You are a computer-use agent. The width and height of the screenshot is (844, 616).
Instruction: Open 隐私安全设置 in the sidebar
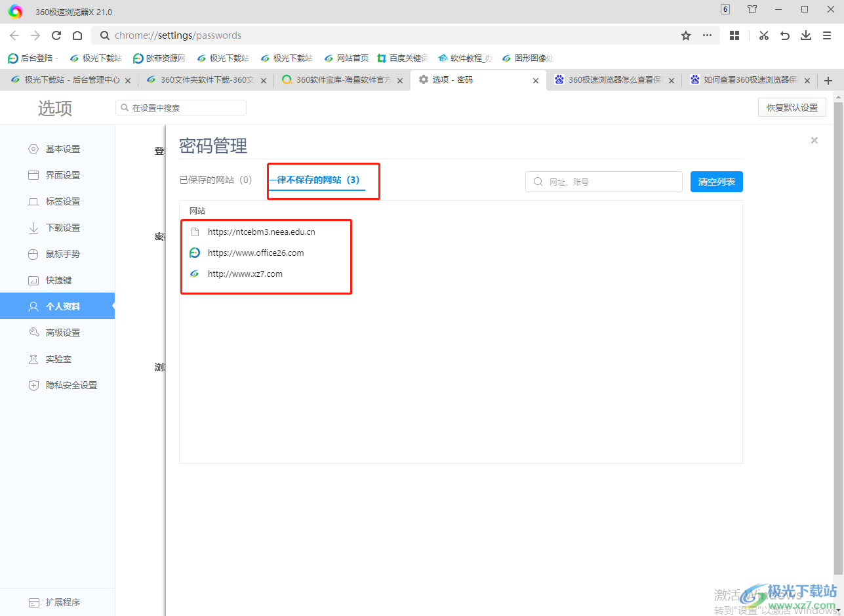tap(57, 385)
